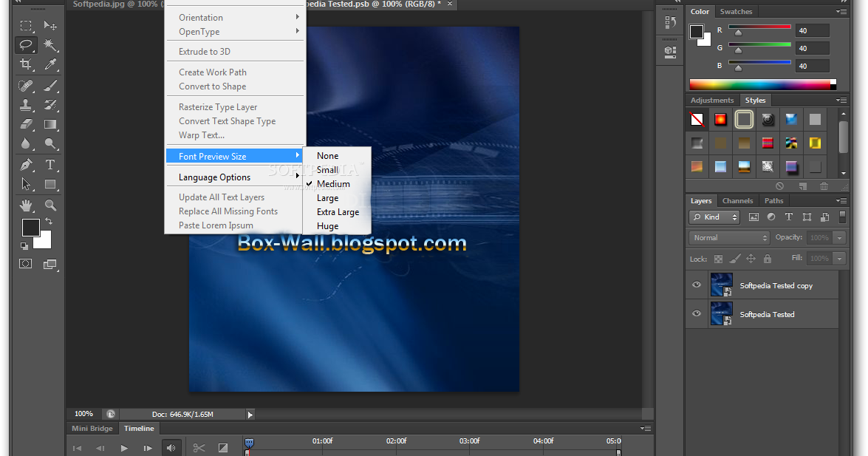
Task: Open status bar document info arrow
Action: pos(250,415)
